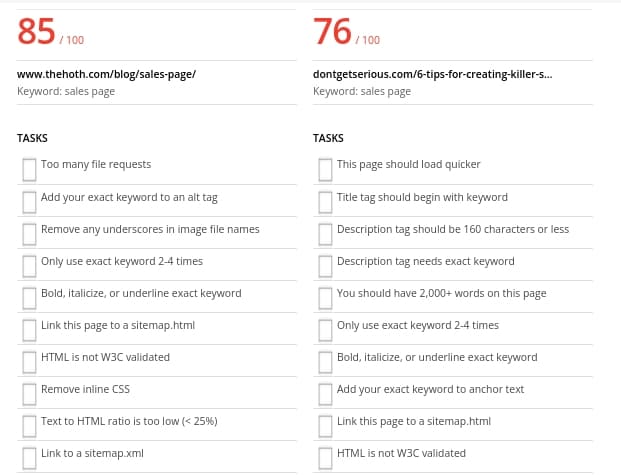Check 'Link this page to a sitemap.html' under thehoth.com

[29, 330]
